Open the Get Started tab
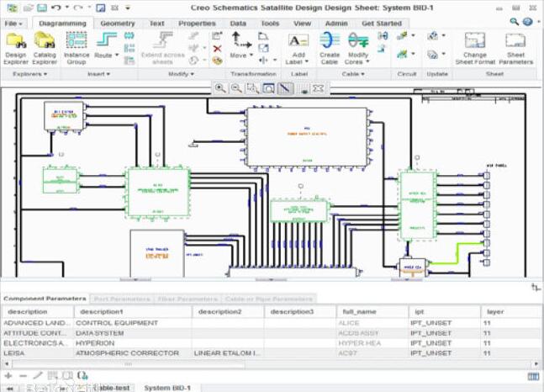 (382, 24)
